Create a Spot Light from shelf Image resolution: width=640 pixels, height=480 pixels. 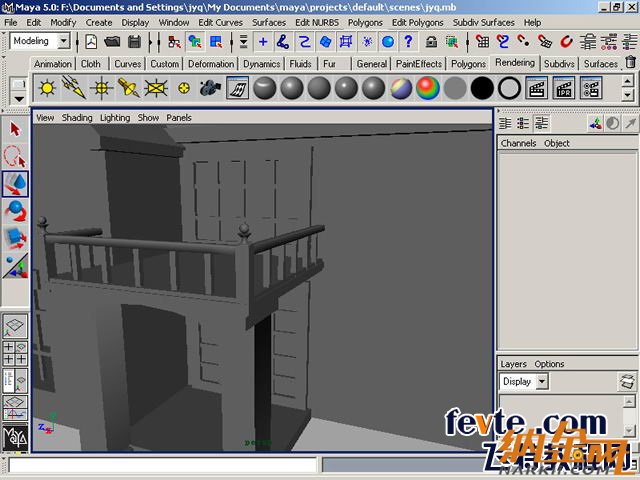[x=128, y=88]
